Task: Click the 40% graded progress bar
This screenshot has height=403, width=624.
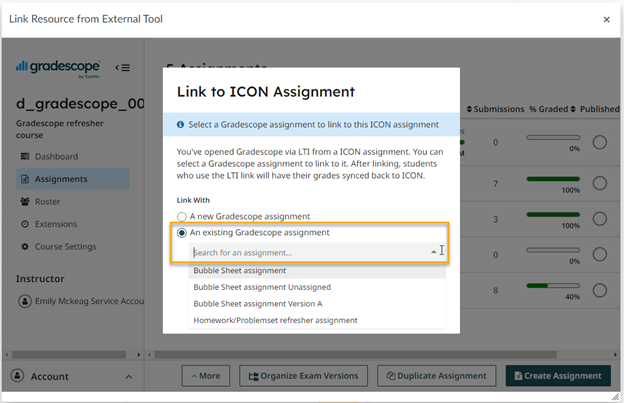Action: (554, 287)
